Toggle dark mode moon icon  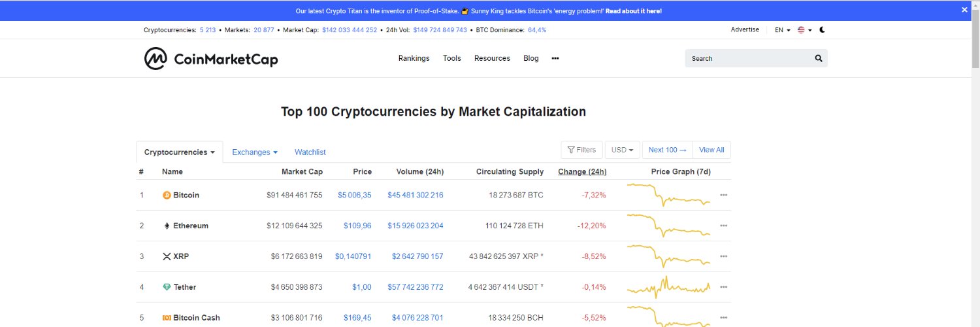coord(823,29)
